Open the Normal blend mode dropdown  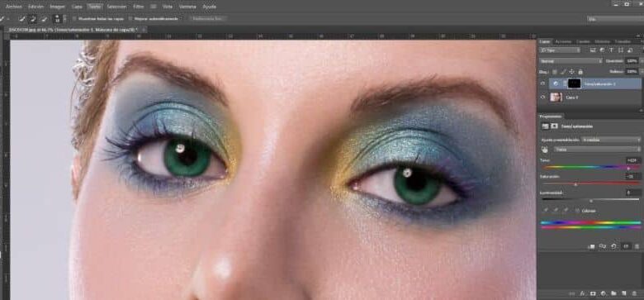click(571, 61)
